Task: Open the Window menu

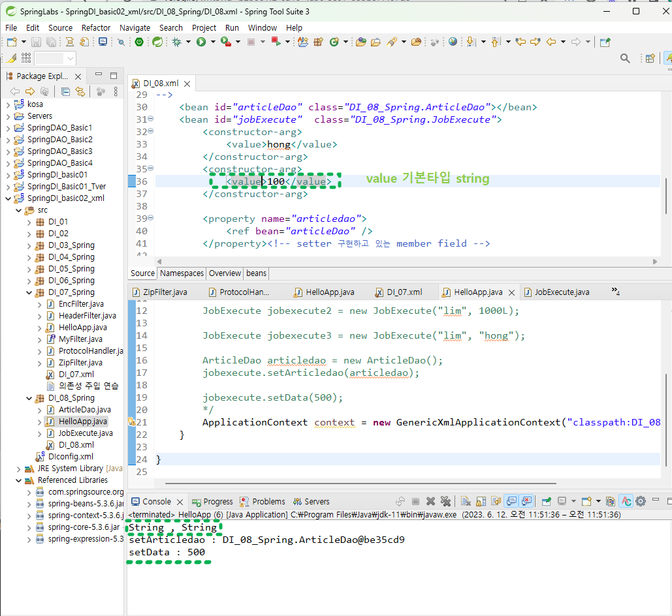Action: pyautogui.click(x=263, y=28)
